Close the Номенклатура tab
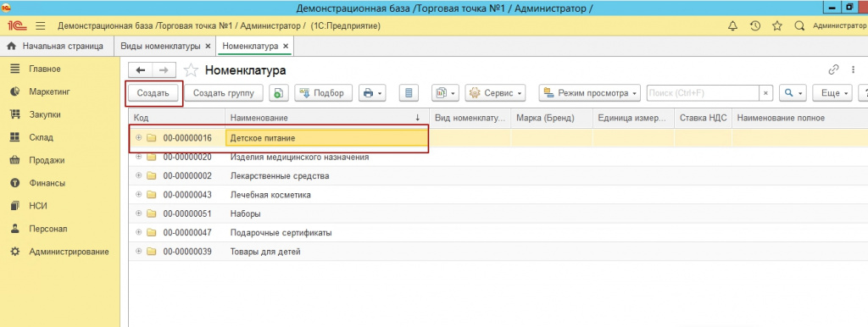The width and height of the screenshot is (868, 327). (286, 47)
